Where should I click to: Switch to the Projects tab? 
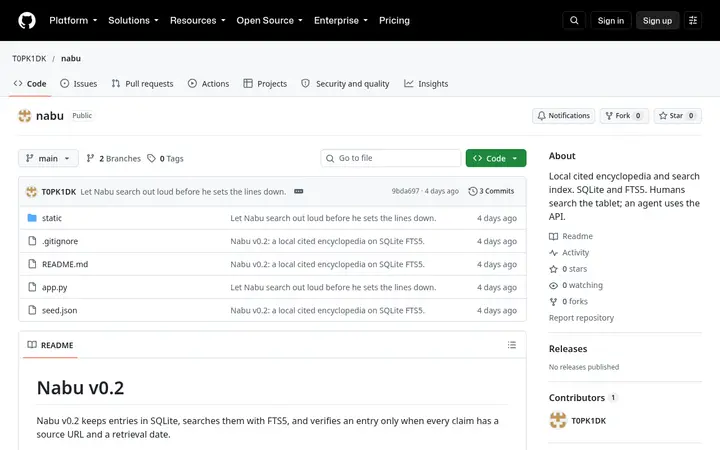[x=265, y=84]
